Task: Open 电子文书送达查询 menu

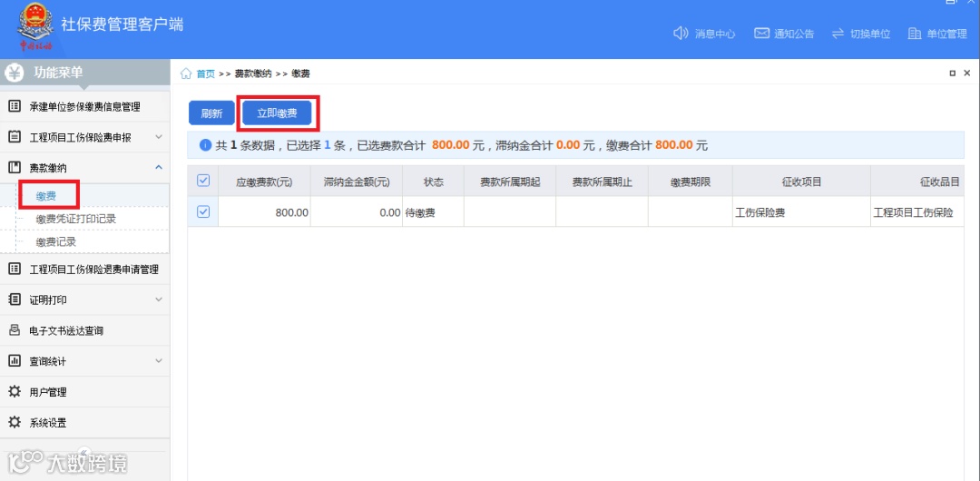Action: click(x=84, y=331)
